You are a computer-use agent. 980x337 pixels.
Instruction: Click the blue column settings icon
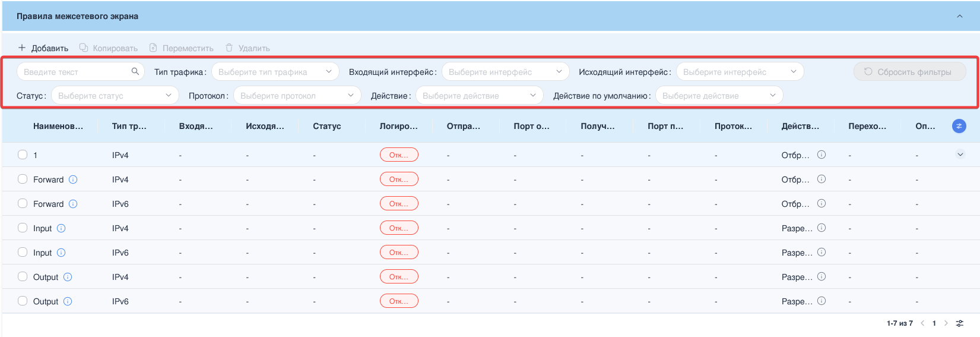click(959, 126)
